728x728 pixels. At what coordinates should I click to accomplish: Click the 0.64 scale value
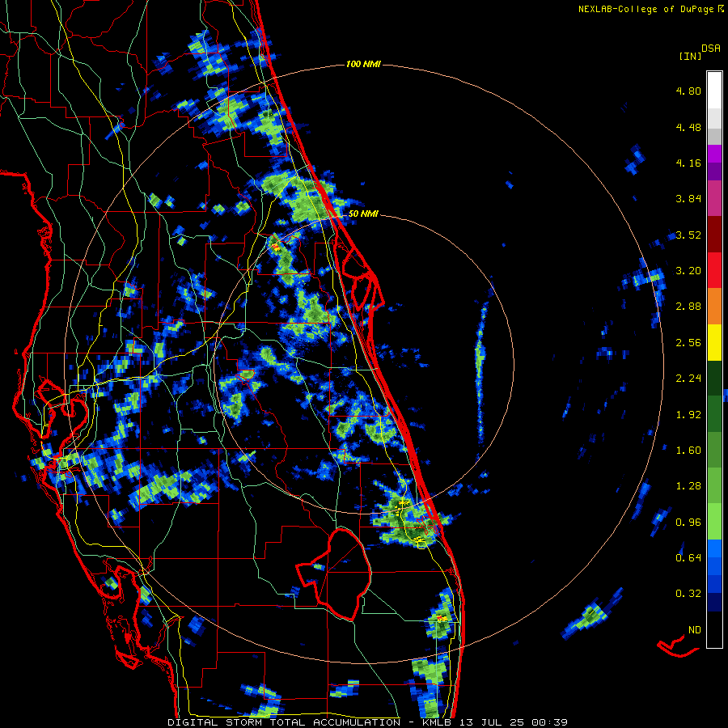pyautogui.click(x=688, y=558)
